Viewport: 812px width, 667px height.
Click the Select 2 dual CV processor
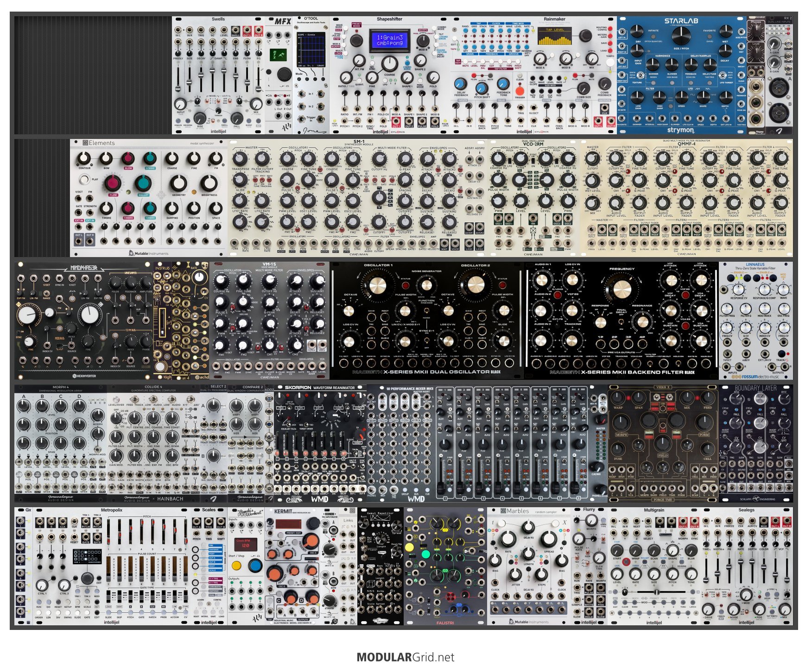click(214, 443)
